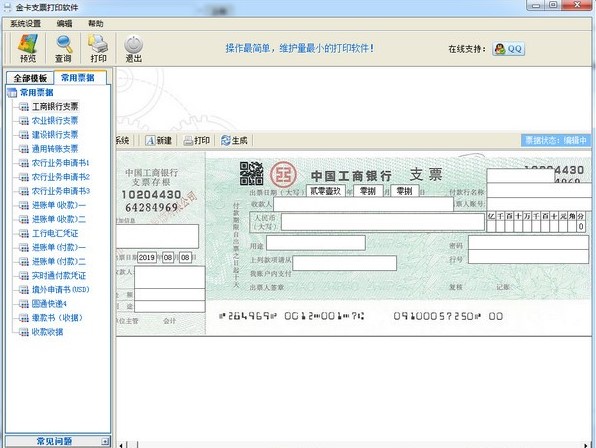Click icon beside 农业银行支票 entry
Screen dimensions: 596x448
point(24,121)
